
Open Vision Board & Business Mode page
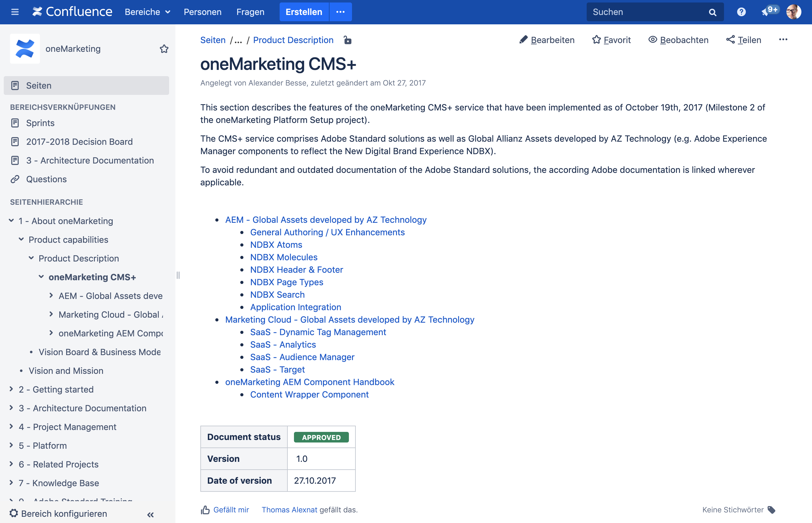pos(100,352)
